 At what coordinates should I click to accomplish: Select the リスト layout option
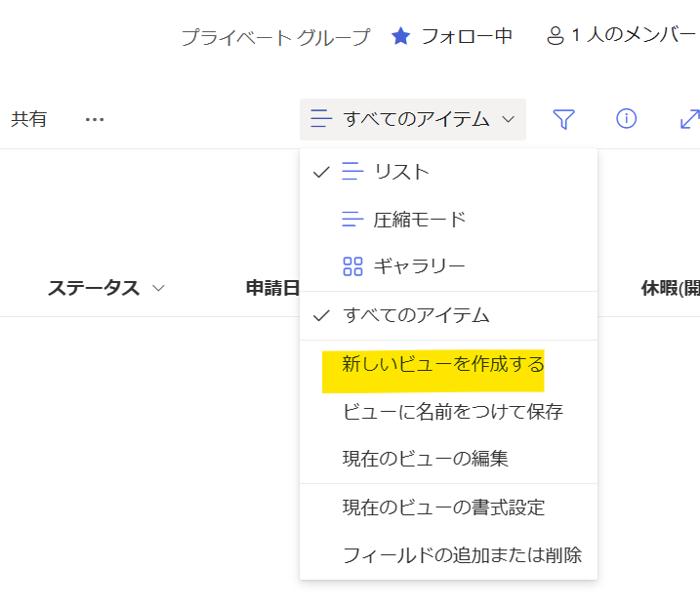(448, 172)
